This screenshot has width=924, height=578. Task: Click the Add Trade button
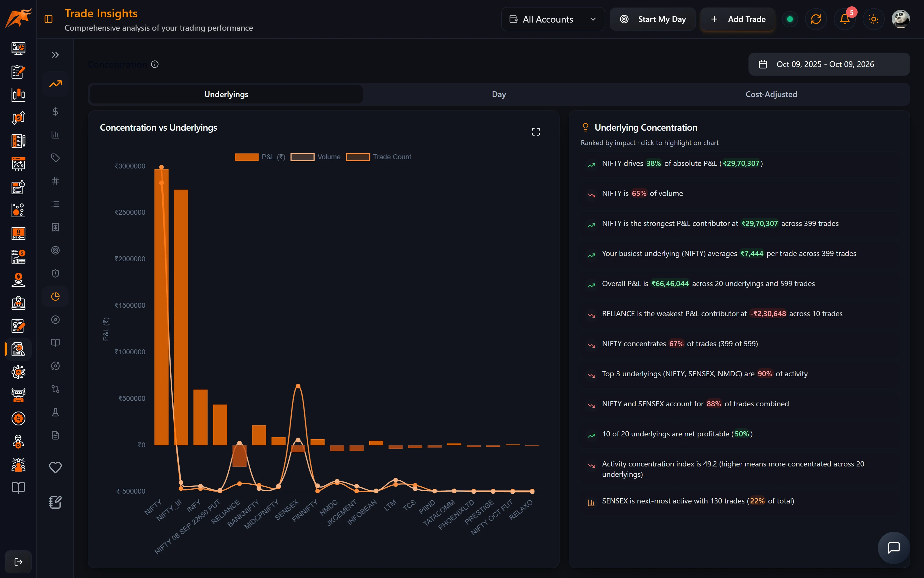(x=738, y=19)
